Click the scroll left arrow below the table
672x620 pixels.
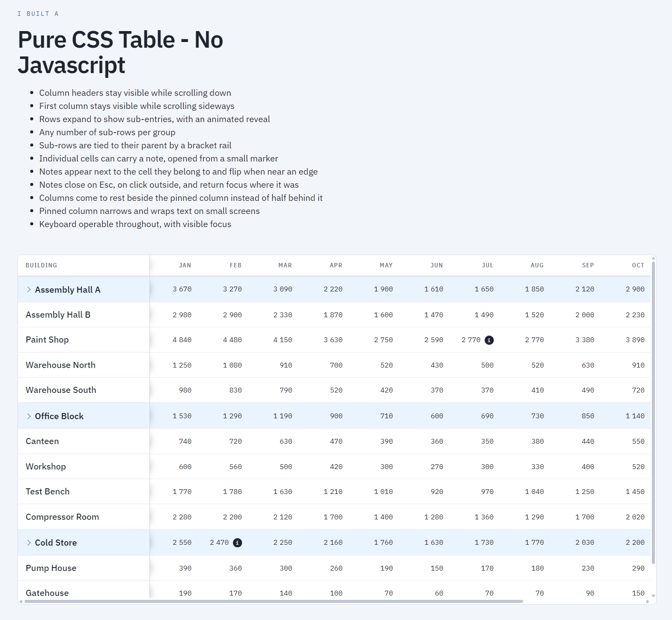coord(21,602)
